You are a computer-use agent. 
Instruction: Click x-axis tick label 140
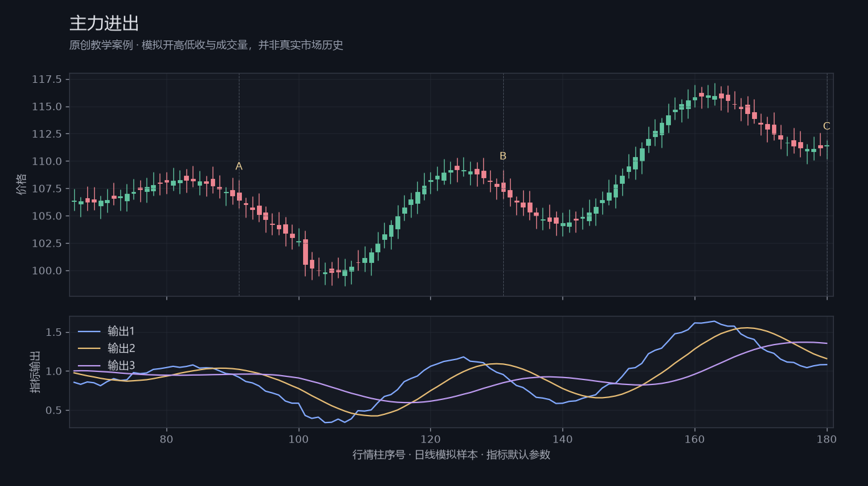pyautogui.click(x=562, y=439)
